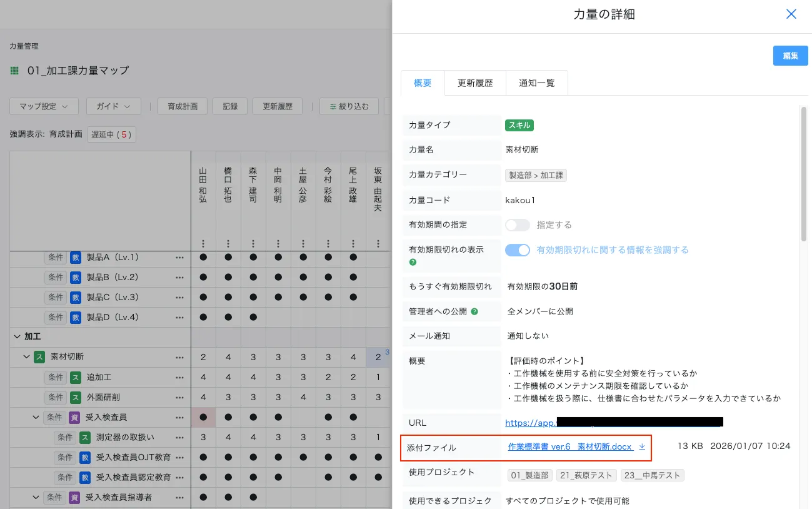Click help icon under 有効期限切れの表示
The image size is (812, 509).
[x=413, y=262]
